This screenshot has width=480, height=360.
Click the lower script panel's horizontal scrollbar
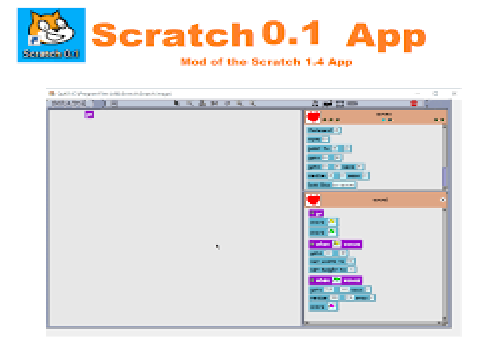(374, 323)
